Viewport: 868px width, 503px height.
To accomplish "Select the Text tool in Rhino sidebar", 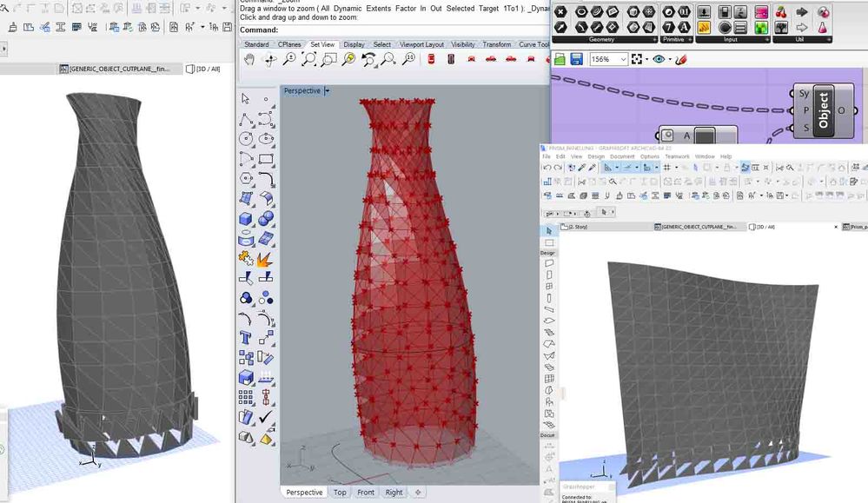I will click(x=247, y=338).
